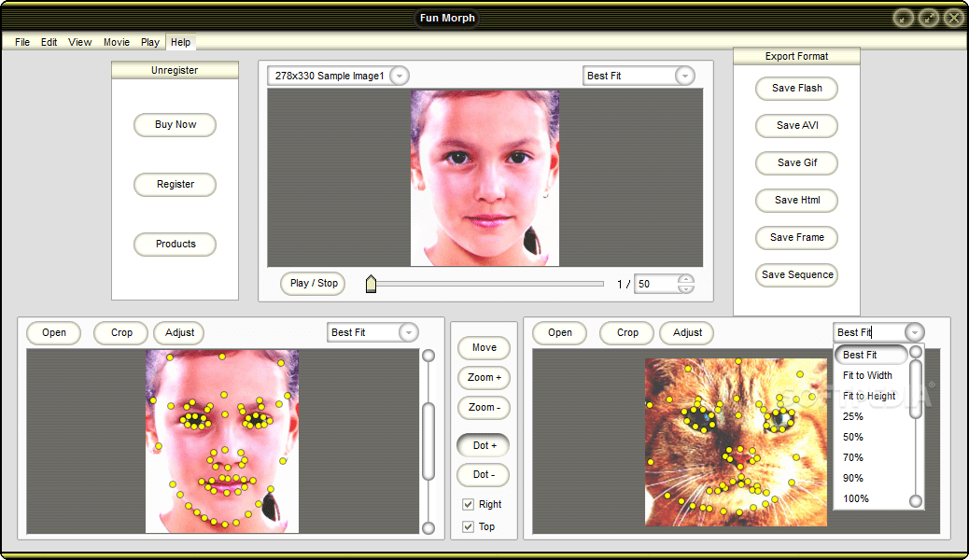
Task: Export an animated Gif
Action: click(x=795, y=162)
